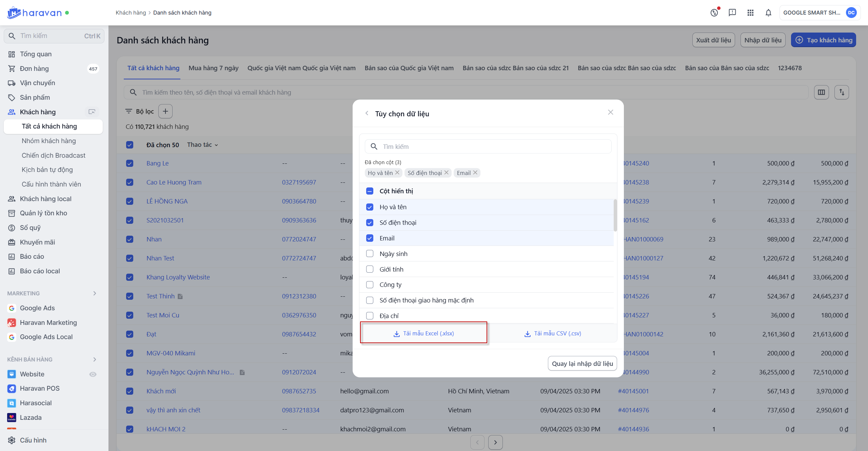Image resolution: width=868 pixels, height=451 pixels.
Task: Check the Ngày sinh checkbox
Action: [x=370, y=254]
